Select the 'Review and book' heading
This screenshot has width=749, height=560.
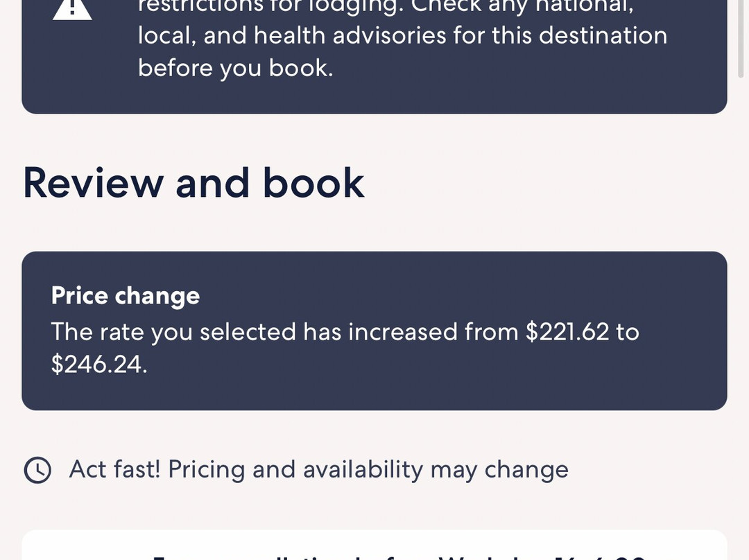point(193,183)
